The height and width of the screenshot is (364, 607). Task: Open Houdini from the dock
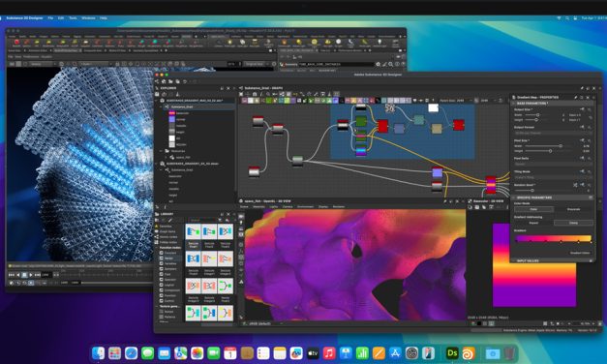pyautogui.click(x=469, y=352)
